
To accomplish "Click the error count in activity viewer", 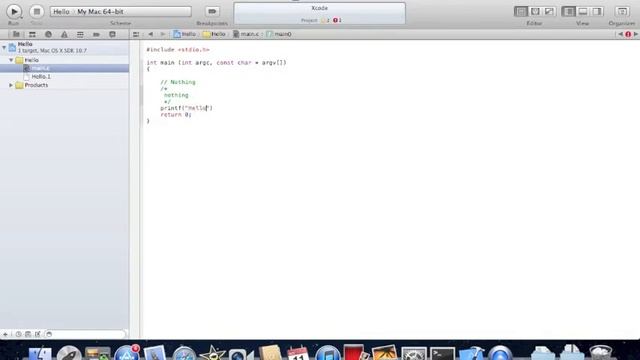I will (x=337, y=20).
